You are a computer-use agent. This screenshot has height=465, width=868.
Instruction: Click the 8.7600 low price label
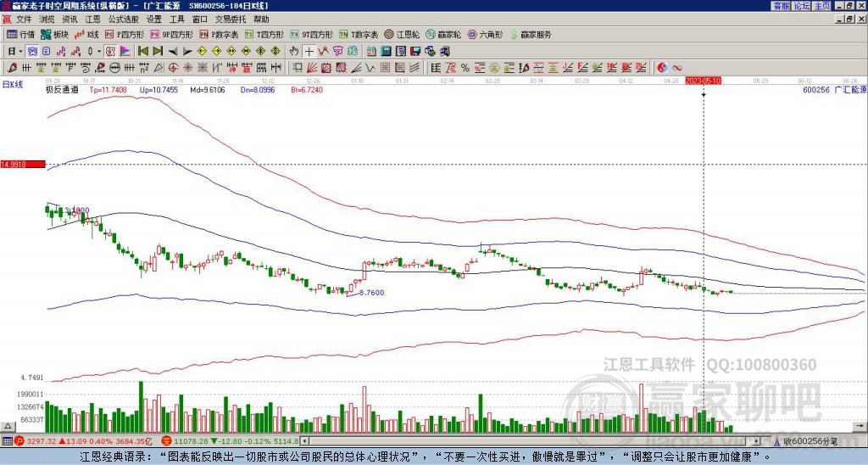click(372, 293)
